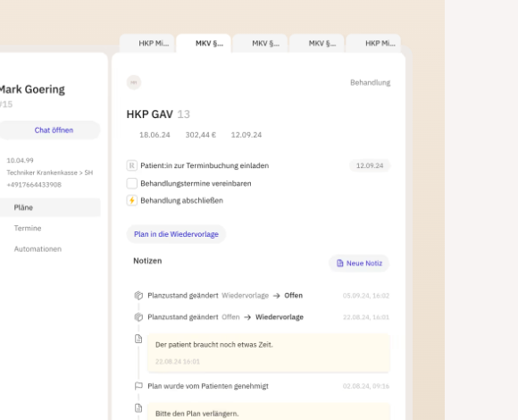Click patient name Mark Goering

click(32, 89)
